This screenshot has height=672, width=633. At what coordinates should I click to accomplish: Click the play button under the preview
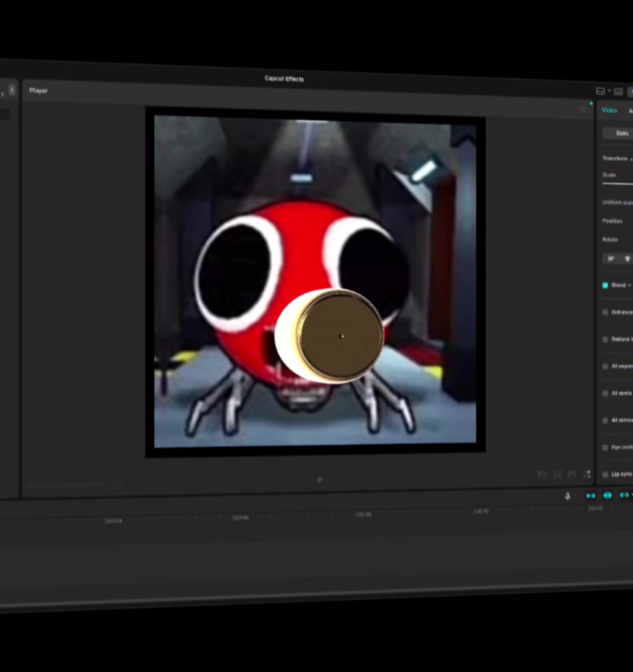320,480
